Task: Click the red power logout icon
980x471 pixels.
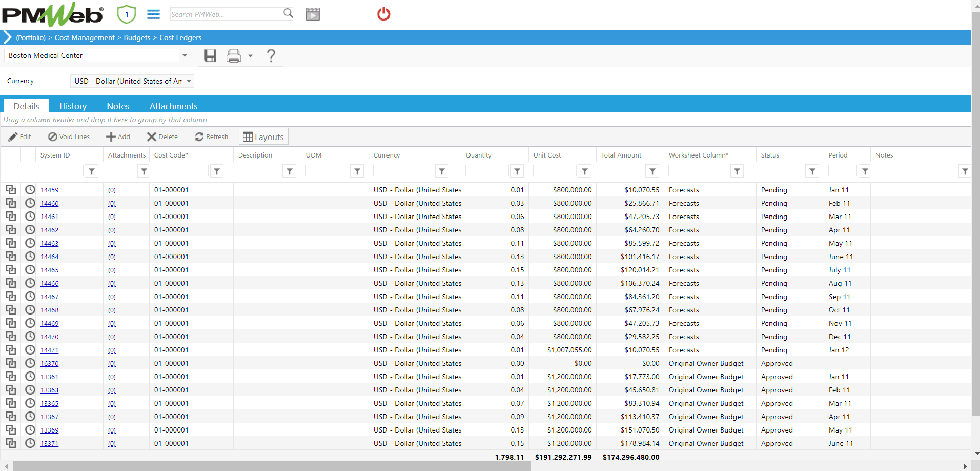Action: (x=383, y=14)
